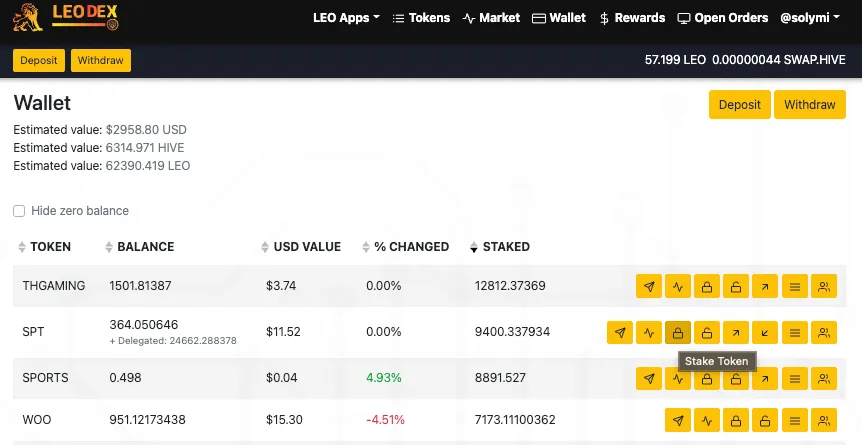Open market chart icon for THGAMING

[x=678, y=286]
